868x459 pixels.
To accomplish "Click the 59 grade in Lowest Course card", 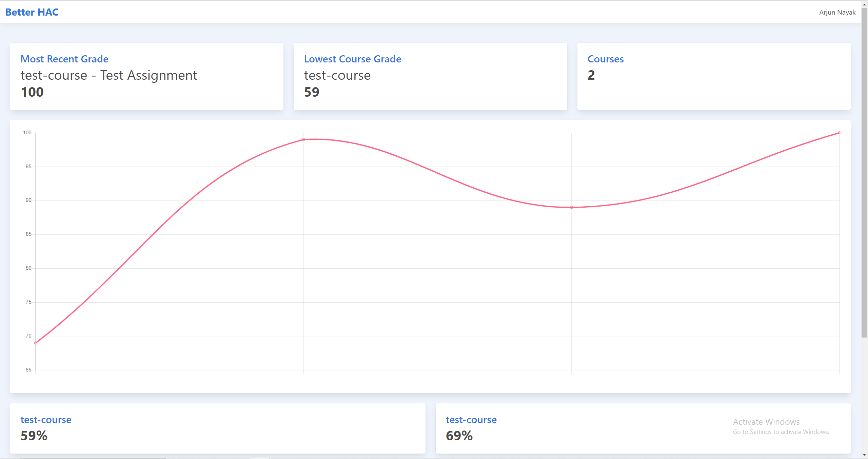I will coord(312,92).
